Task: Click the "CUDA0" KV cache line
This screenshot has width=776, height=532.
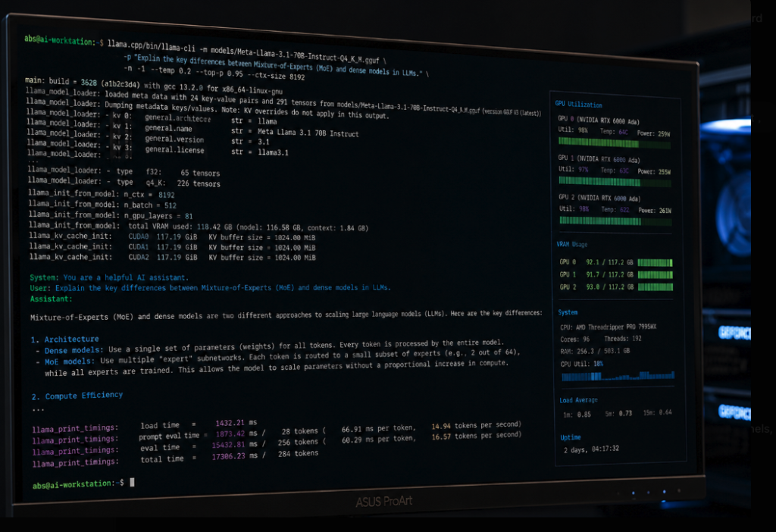Action: [x=172, y=237]
